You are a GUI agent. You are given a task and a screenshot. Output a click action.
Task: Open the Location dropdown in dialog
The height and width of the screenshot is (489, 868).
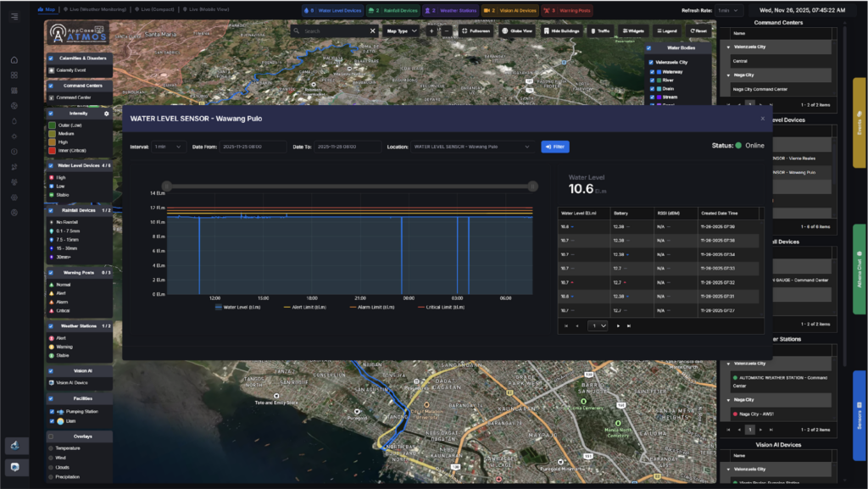pyautogui.click(x=473, y=147)
